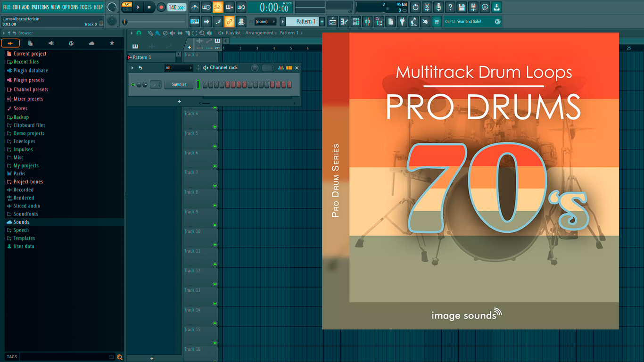Select the Playlist mute tool
Screen dimensions: 644x362
[x=173, y=33]
